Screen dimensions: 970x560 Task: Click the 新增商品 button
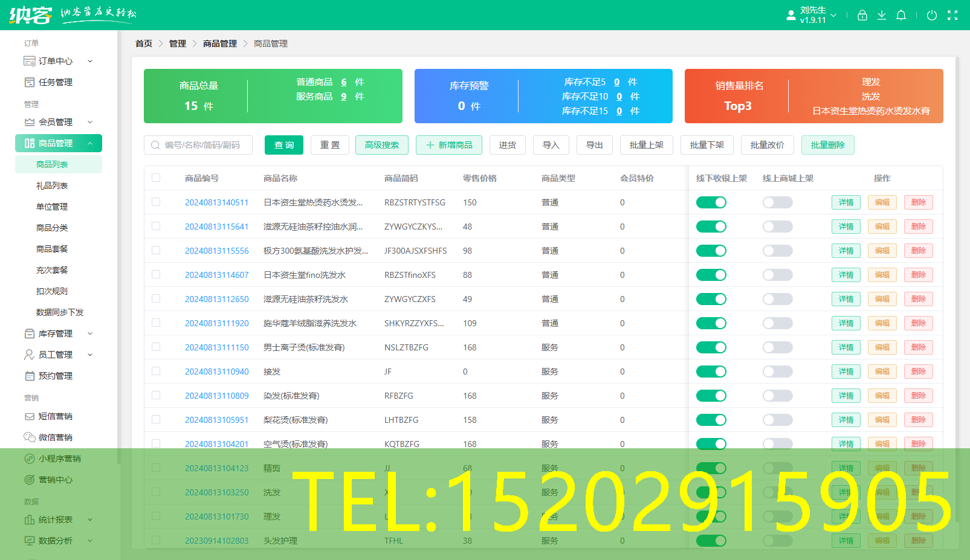tap(449, 145)
